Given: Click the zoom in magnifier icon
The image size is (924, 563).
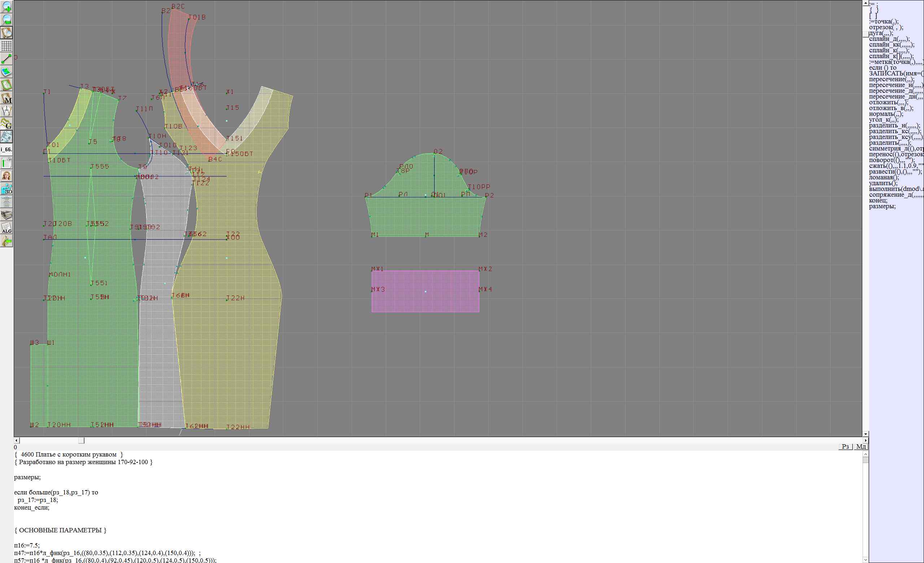Looking at the screenshot, I should point(6,6).
